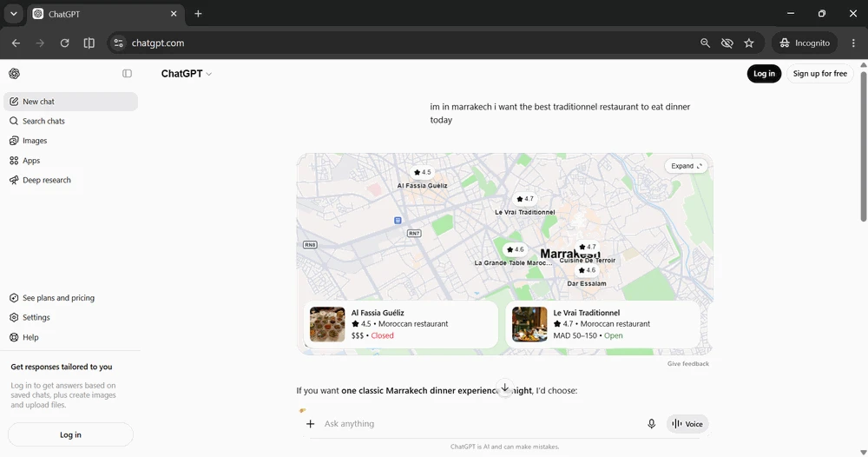
Task: Jump to bottom with the down-arrow button
Action: (505, 388)
